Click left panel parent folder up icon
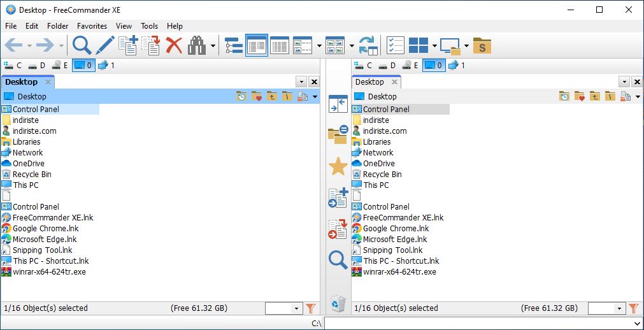The height and width of the screenshot is (330, 644). (272, 97)
